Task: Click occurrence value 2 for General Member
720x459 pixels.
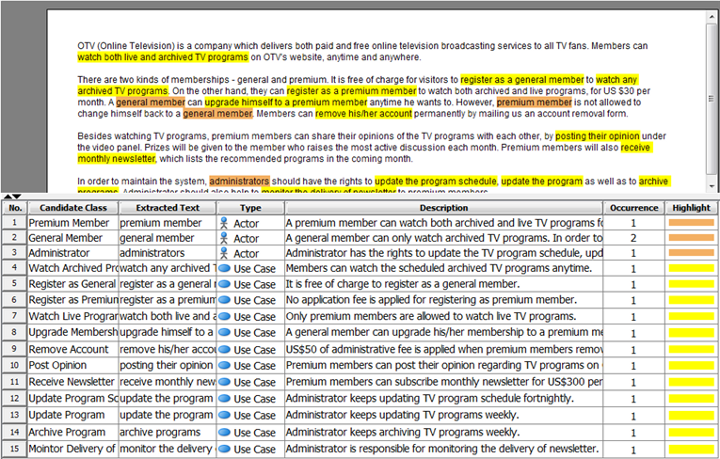Action: pos(634,238)
